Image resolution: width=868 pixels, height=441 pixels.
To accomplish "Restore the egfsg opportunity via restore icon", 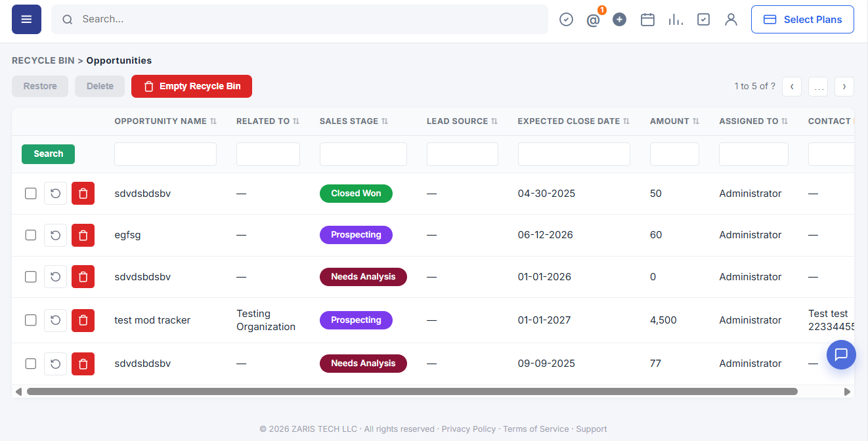I will 56,235.
